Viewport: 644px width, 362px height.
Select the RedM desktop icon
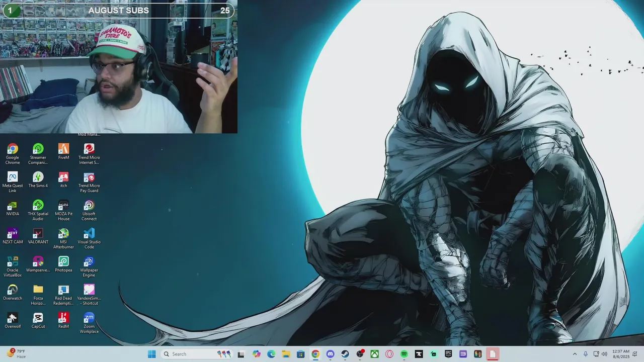click(63, 320)
